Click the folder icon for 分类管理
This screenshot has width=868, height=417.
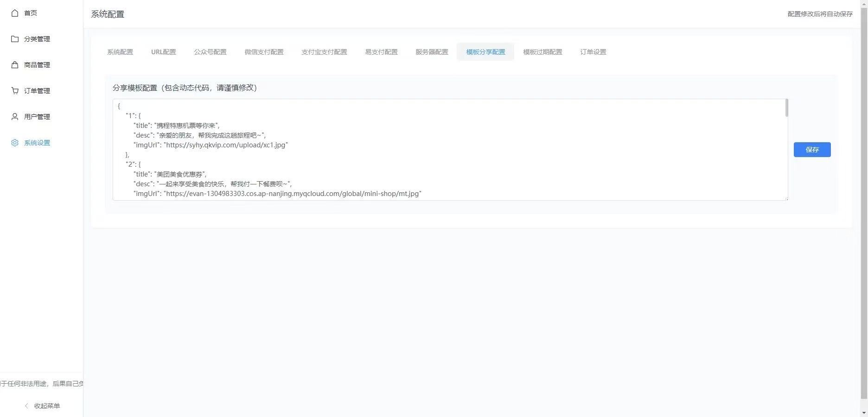pyautogui.click(x=15, y=39)
